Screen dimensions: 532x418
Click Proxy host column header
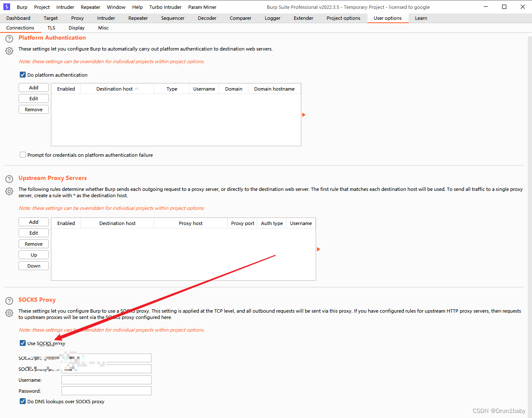[x=191, y=223]
